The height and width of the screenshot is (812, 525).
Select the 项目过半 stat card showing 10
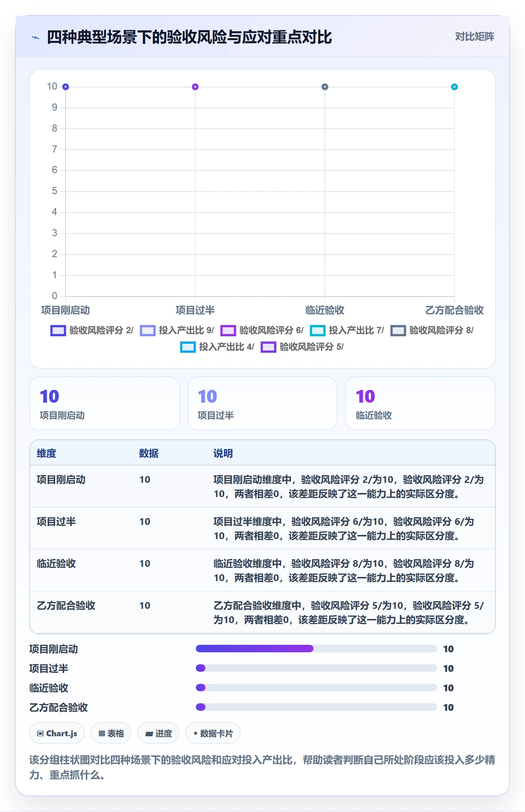pyautogui.click(x=262, y=403)
